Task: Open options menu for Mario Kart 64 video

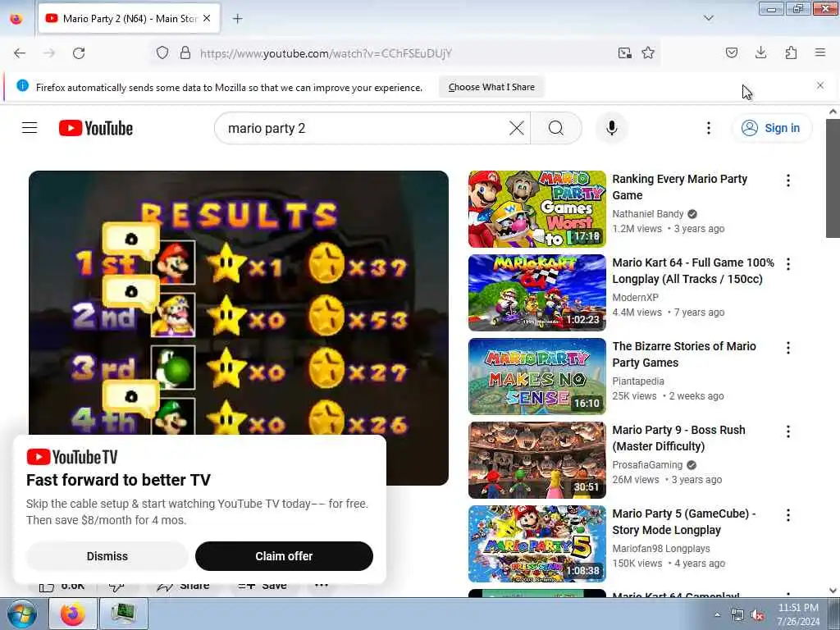Action: pos(788,263)
